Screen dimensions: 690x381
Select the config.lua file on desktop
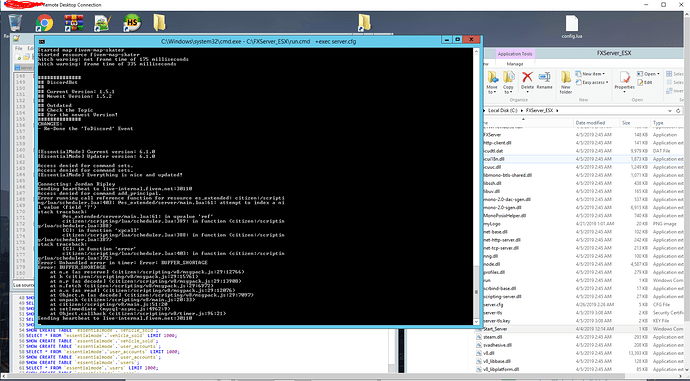[x=572, y=27]
